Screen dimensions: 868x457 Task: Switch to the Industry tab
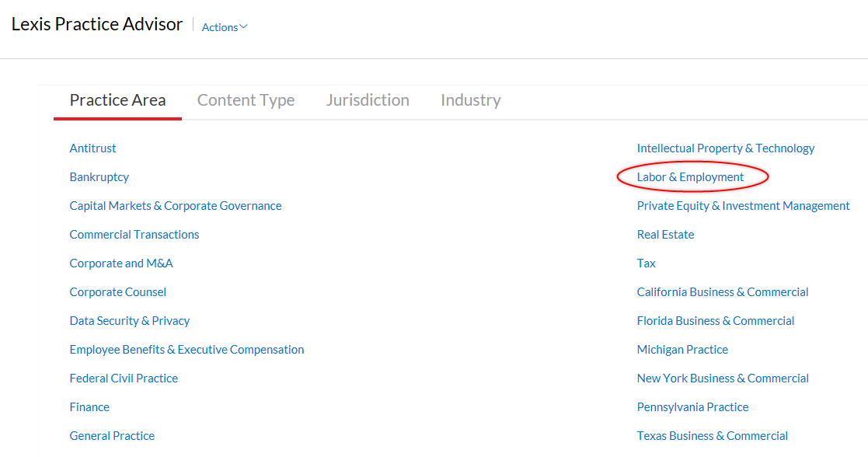(471, 100)
